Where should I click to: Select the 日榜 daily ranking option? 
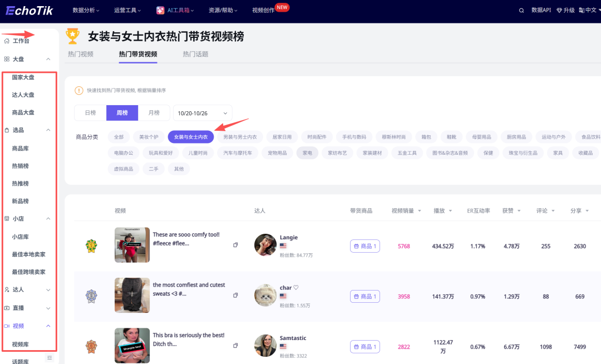coord(90,113)
